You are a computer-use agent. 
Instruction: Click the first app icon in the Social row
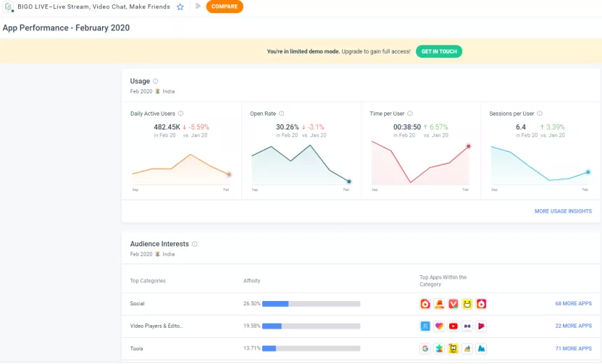click(425, 304)
